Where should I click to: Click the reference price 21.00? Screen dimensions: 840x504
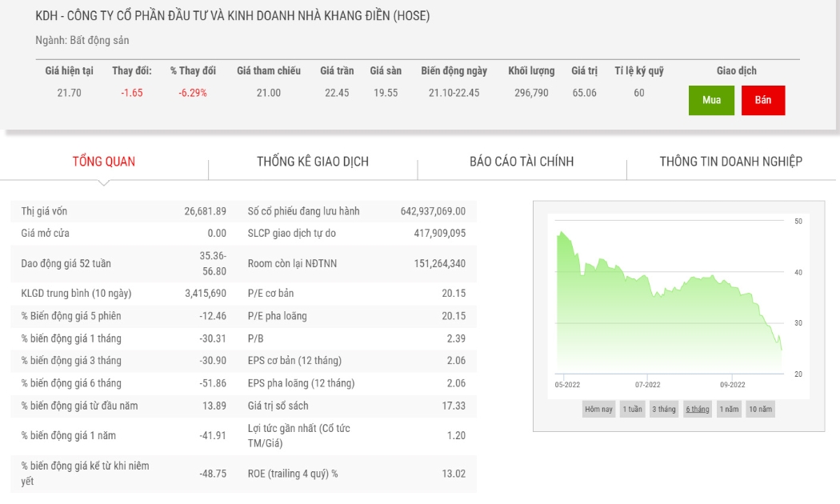pyautogui.click(x=268, y=93)
